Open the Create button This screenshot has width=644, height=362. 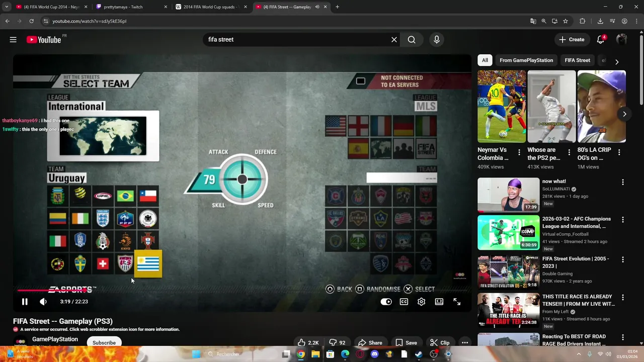click(x=572, y=40)
